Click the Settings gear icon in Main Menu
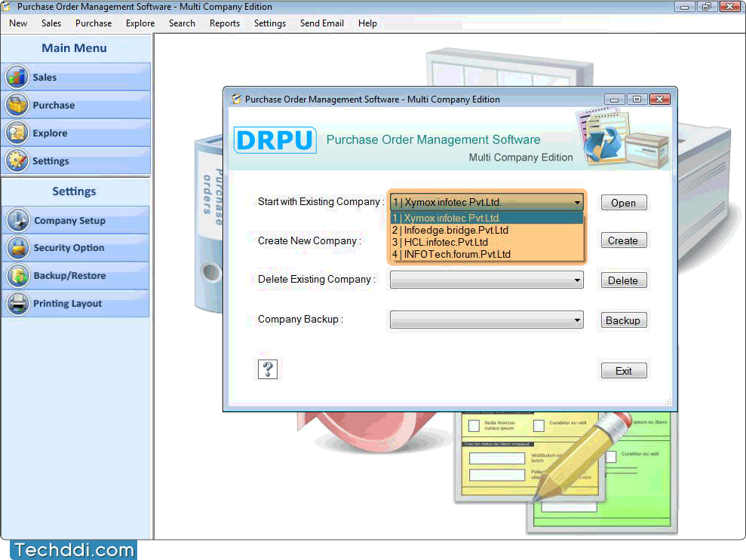 17,161
